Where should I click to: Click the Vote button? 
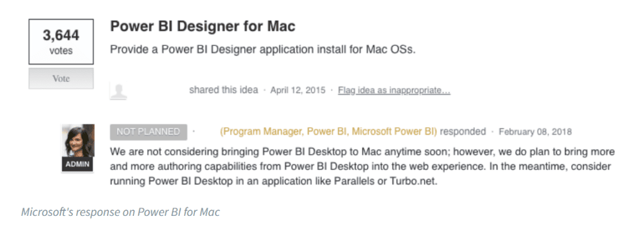pos(61,79)
